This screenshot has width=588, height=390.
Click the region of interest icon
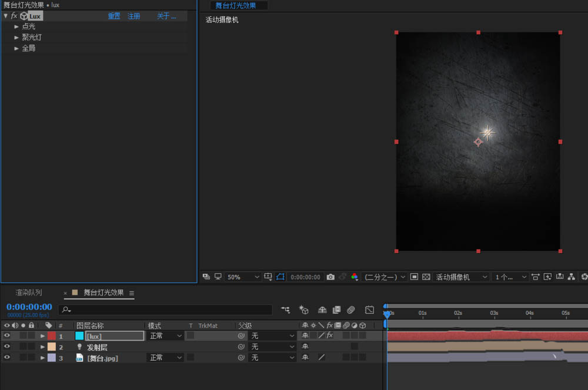click(415, 277)
